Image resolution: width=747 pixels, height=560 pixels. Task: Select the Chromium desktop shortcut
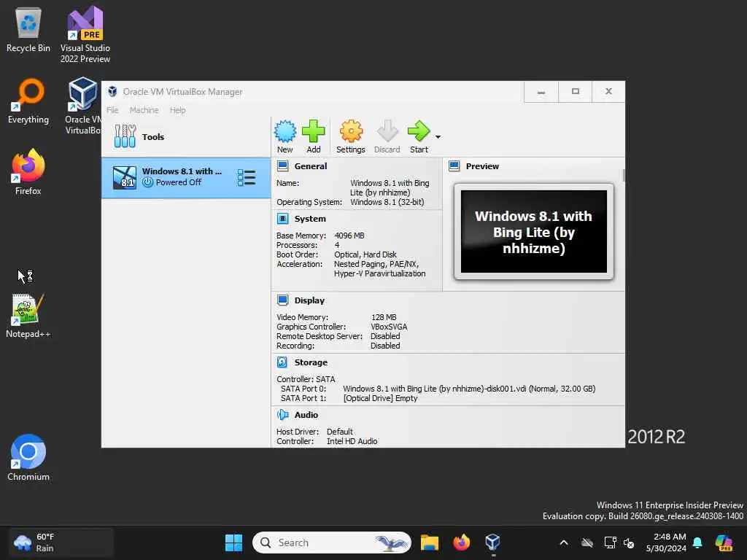(x=28, y=458)
